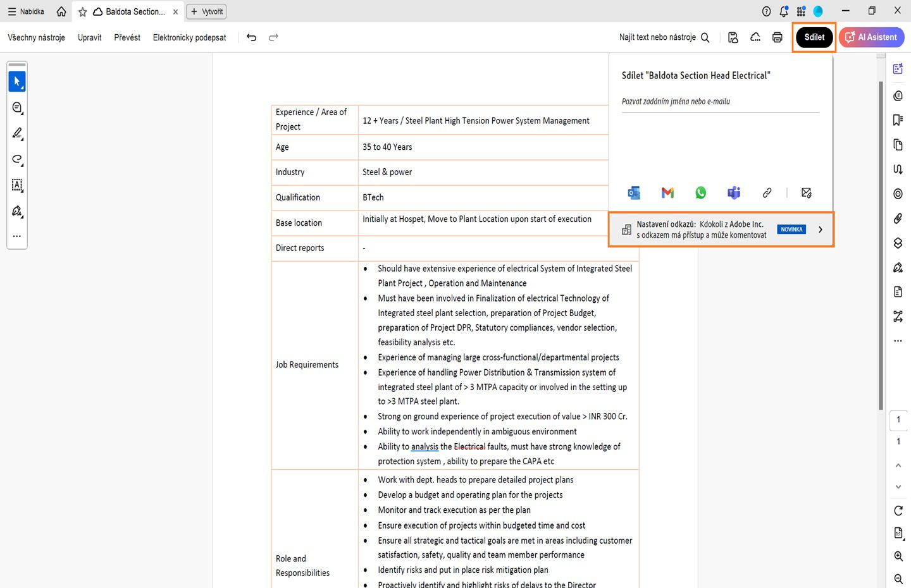Upload the document to the cloud
This screenshot has height=588, width=911.
pyautogui.click(x=755, y=37)
